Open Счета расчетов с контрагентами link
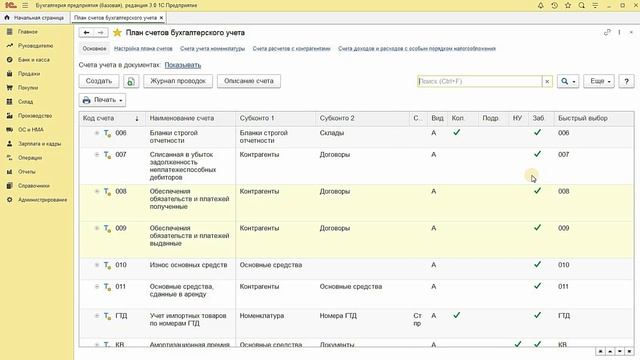This screenshot has height=360, width=640. (x=291, y=49)
